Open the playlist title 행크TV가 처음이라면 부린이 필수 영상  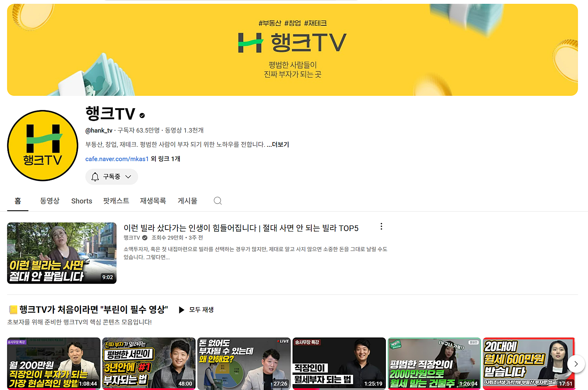pyautogui.click(x=94, y=309)
